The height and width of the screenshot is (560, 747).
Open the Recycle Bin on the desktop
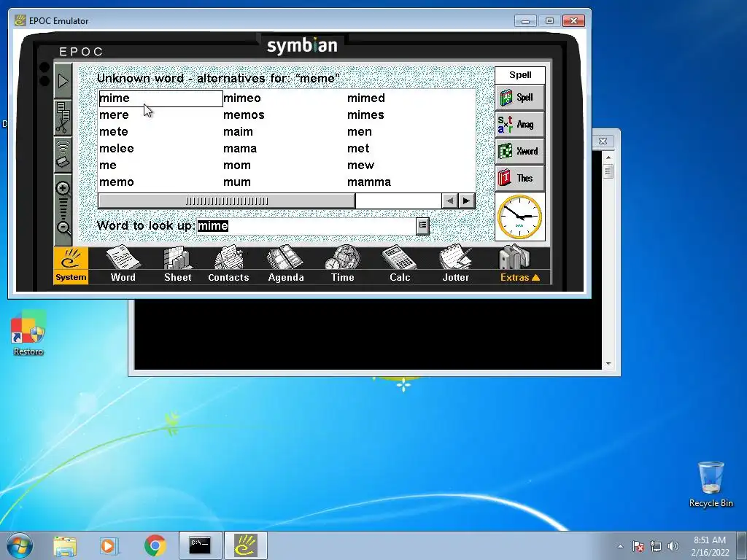[711, 484]
